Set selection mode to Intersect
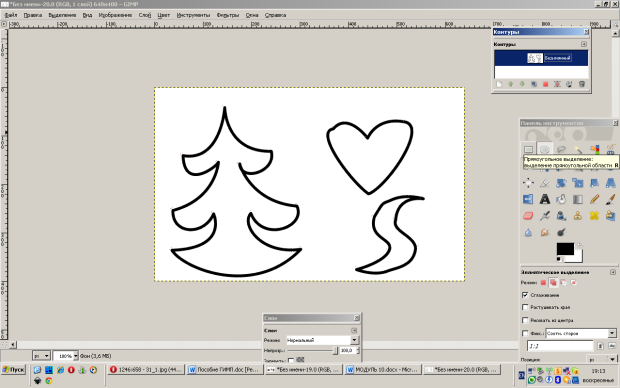The width and height of the screenshot is (620, 388). coord(573,282)
